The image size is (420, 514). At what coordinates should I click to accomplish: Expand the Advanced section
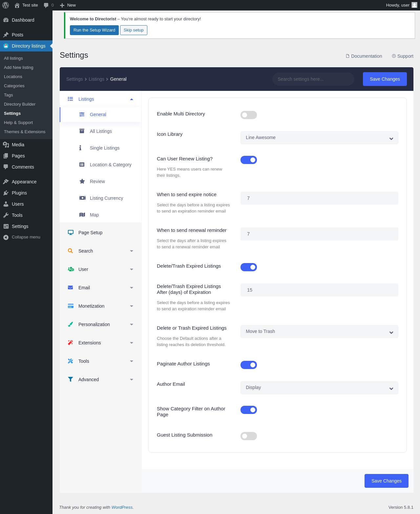(132, 380)
